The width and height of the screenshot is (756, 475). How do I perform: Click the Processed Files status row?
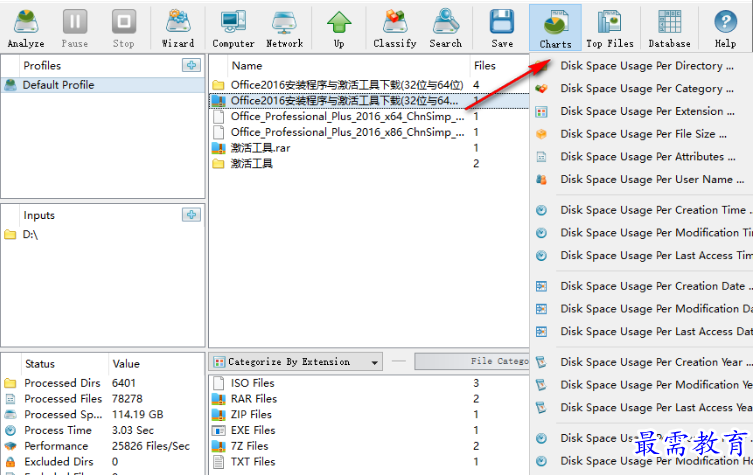point(103,399)
